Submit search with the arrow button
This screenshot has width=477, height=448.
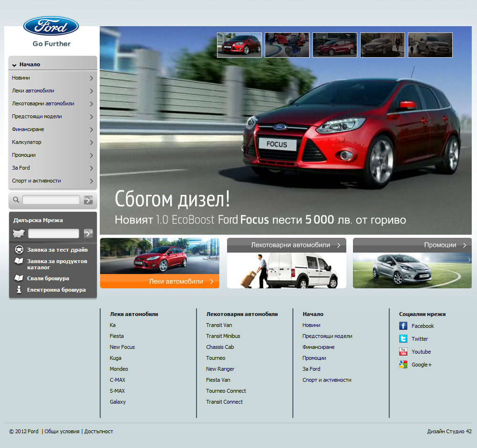(88, 200)
